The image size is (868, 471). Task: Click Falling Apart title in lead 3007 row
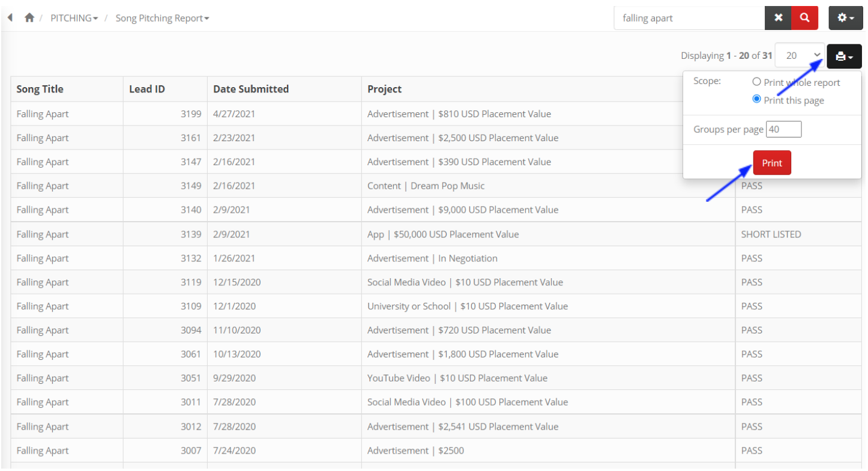[43, 451]
